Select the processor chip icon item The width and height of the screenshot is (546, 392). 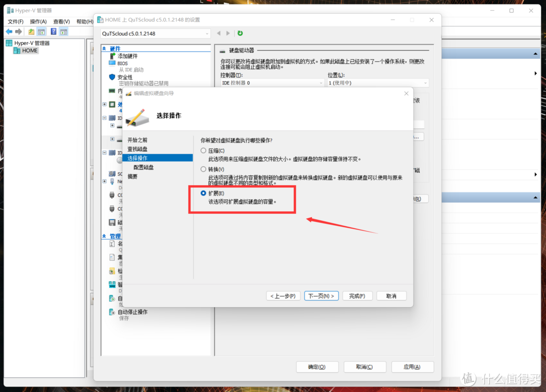coord(112,105)
